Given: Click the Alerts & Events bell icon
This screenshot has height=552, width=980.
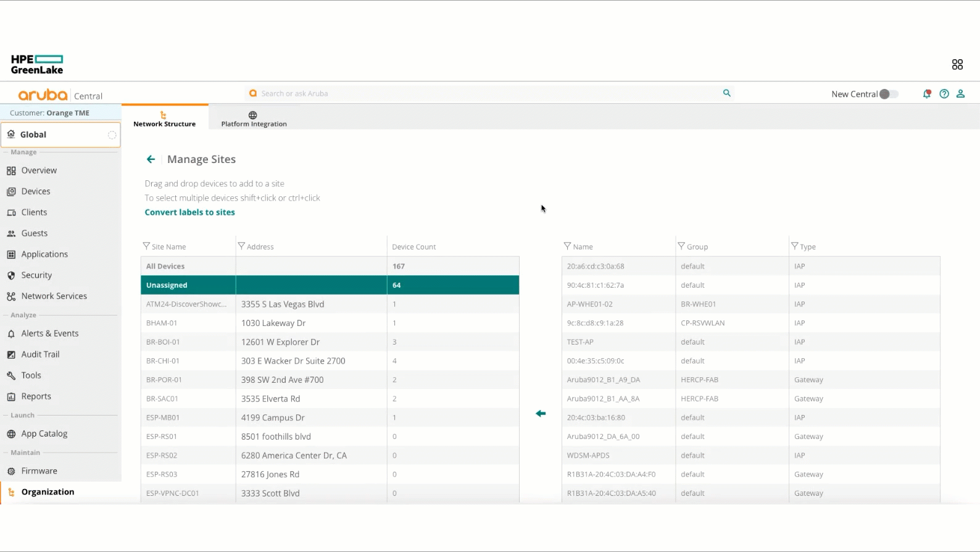Looking at the screenshot, I should click(11, 333).
